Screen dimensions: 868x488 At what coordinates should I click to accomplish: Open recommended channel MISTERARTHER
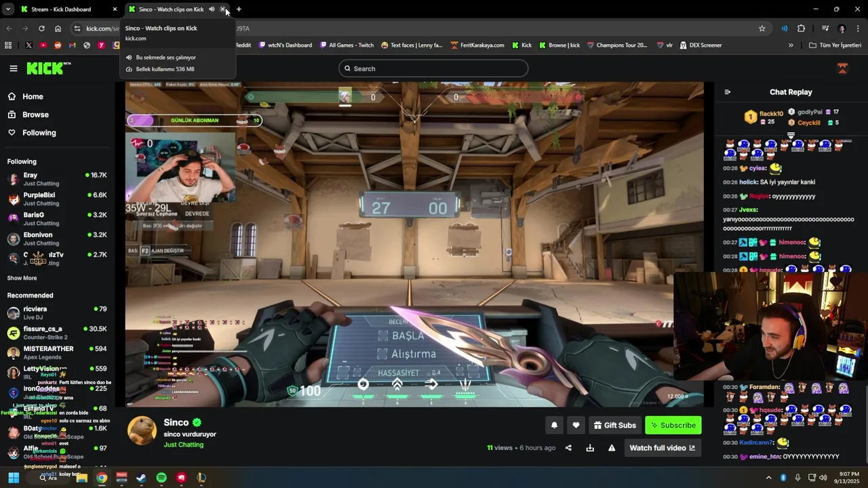pos(57,352)
